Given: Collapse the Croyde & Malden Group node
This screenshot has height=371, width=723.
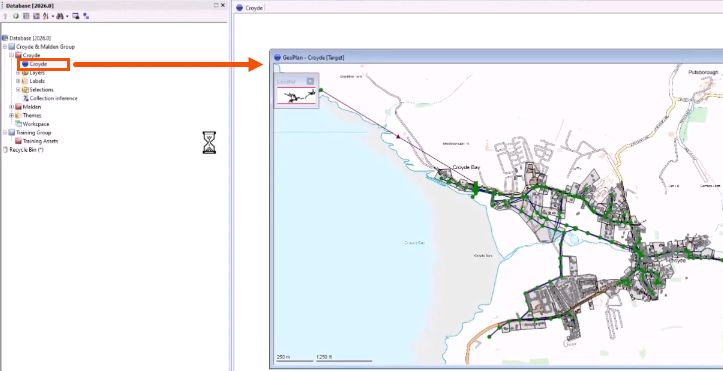Looking at the screenshot, I should (x=5, y=47).
